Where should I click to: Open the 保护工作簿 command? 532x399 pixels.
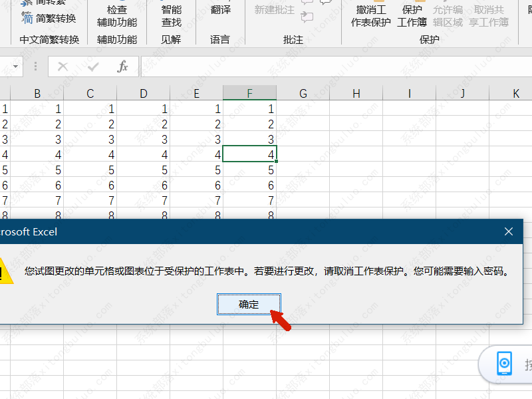412,16
